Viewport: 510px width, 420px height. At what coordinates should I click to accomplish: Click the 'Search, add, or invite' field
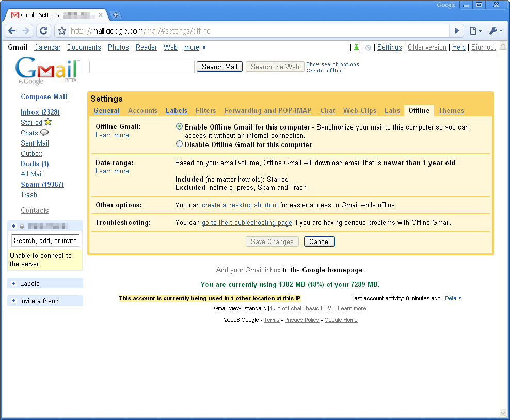coord(45,240)
